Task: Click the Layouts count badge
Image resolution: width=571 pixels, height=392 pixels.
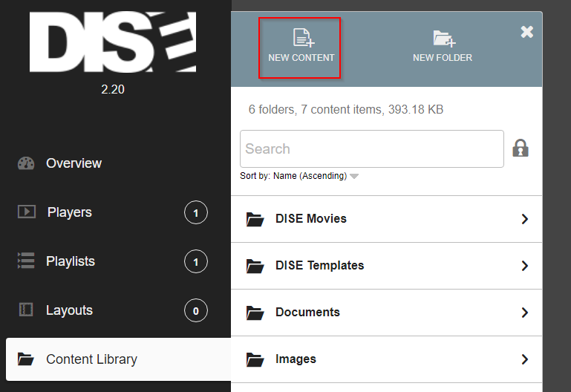Action: (196, 311)
